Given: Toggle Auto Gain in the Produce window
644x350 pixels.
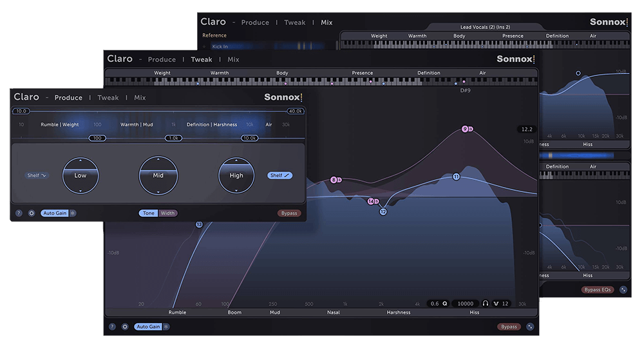Looking at the screenshot, I should pos(55,213).
